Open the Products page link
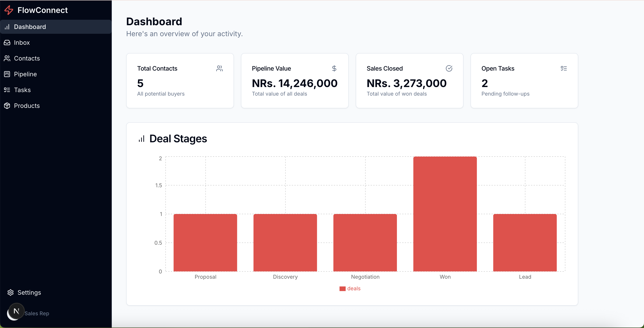The height and width of the screenshot is (328, 644). point(27,106)
